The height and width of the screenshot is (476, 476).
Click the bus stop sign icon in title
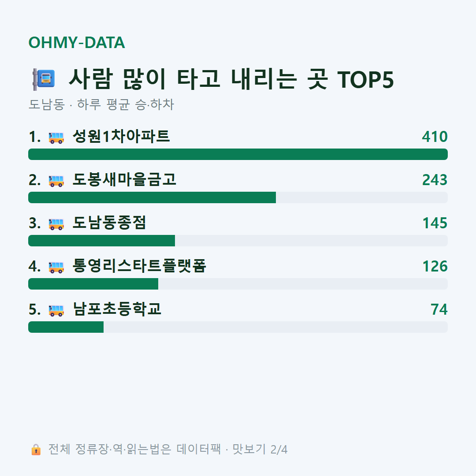coord(44,79)
